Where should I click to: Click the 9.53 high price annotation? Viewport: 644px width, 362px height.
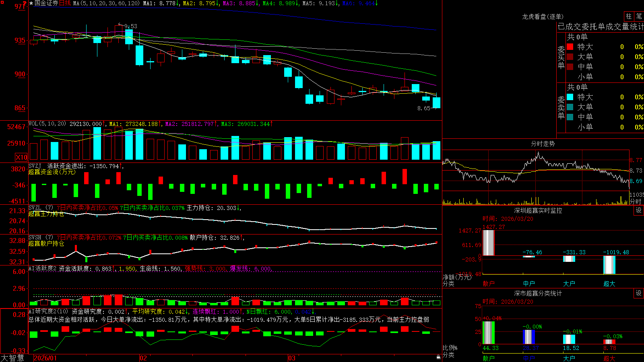[x=131, y=26]
